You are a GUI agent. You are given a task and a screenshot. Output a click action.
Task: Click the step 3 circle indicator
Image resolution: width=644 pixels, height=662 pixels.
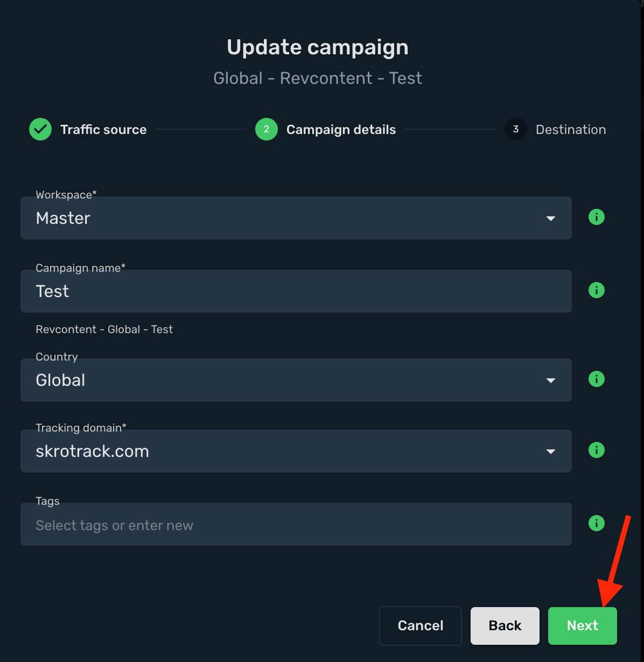[516, 129]
